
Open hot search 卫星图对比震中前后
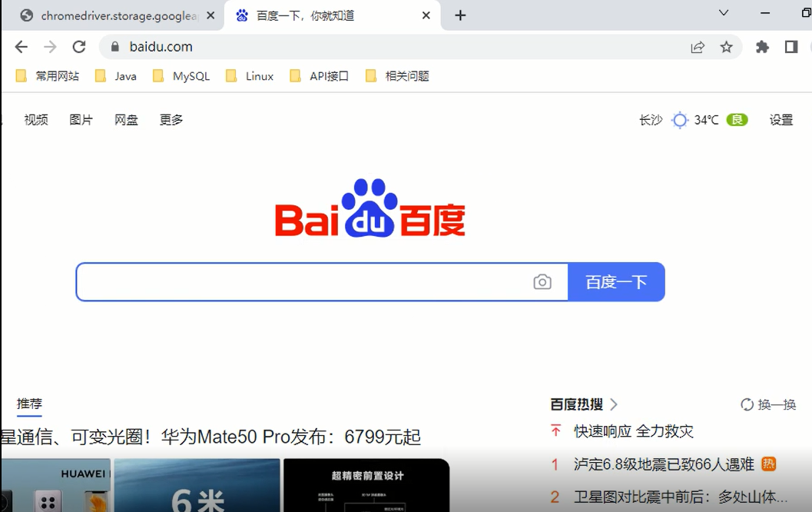click(x=681, y=497)
